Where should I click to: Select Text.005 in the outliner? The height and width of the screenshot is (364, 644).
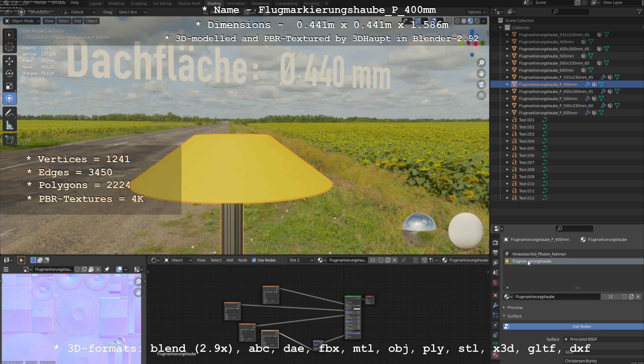(526, 148)
